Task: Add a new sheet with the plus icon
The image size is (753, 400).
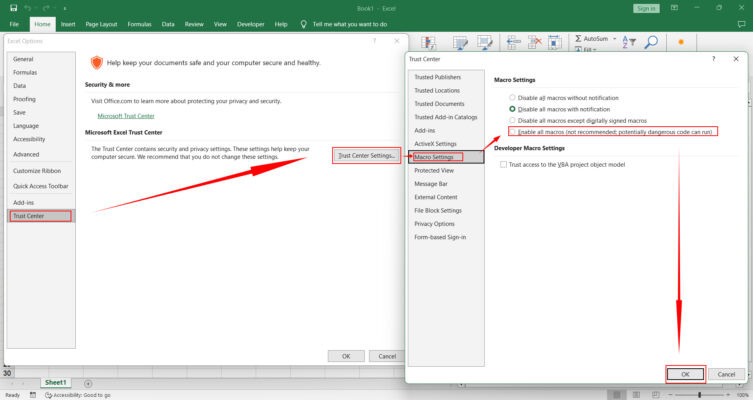Action: pos(88,383)
